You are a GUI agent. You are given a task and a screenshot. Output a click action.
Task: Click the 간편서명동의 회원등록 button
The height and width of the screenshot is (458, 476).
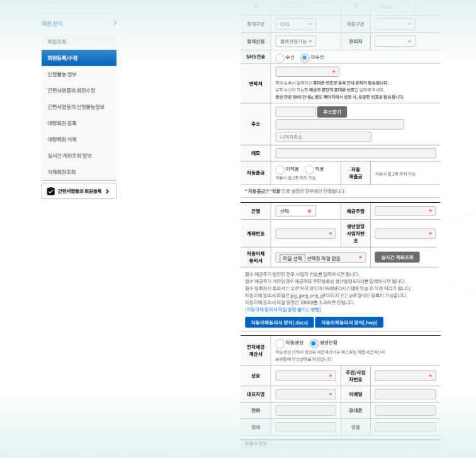pos(79,191)
